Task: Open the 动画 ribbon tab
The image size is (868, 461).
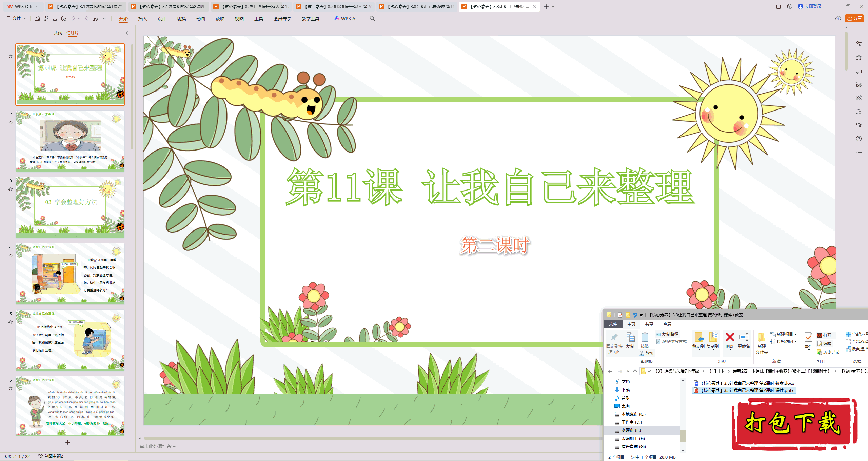Action: pos(200,19)
